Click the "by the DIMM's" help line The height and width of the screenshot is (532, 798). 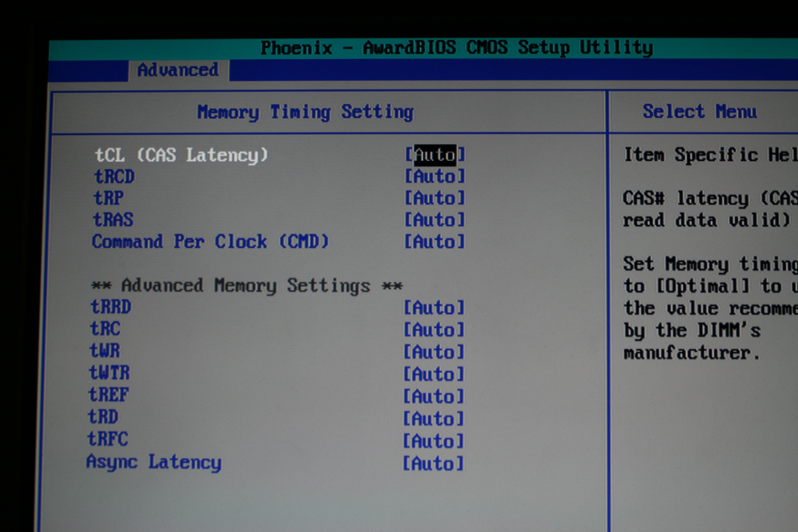[x=692, y=330]
